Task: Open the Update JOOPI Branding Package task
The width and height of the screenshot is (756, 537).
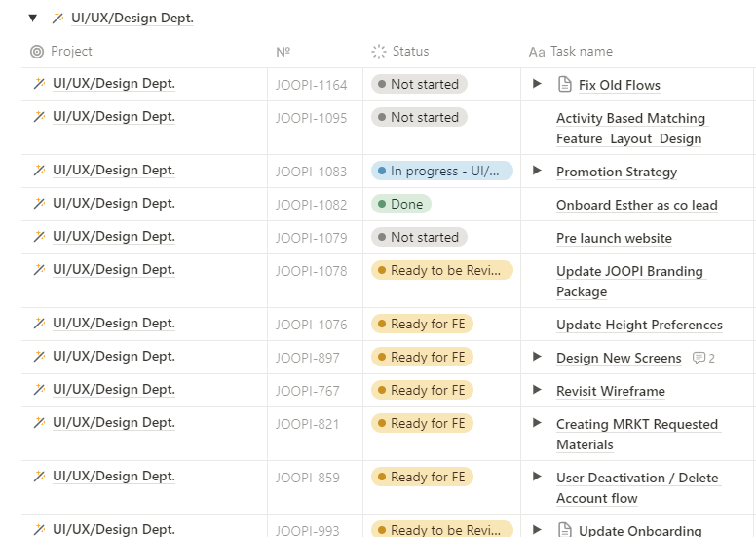Action: tap(631, 282)
